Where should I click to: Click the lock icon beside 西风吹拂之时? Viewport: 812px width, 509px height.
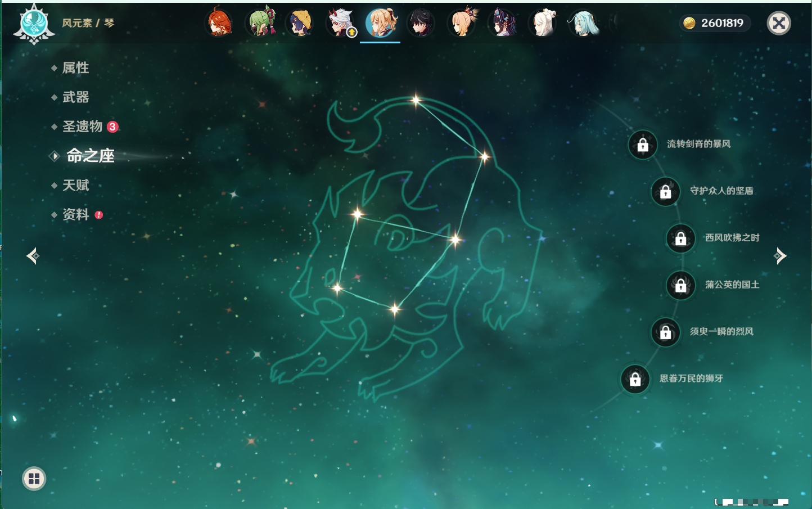click(680, 238)
